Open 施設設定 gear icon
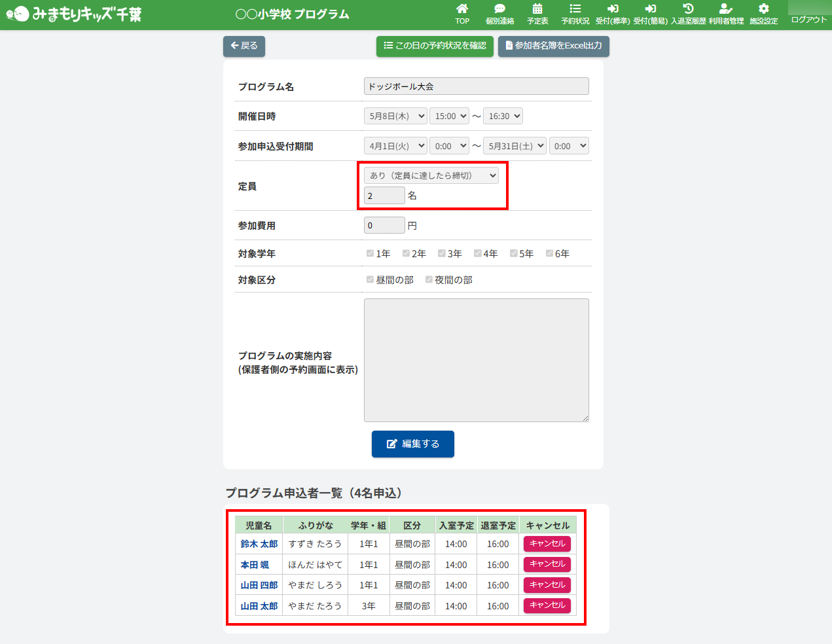 763,9
